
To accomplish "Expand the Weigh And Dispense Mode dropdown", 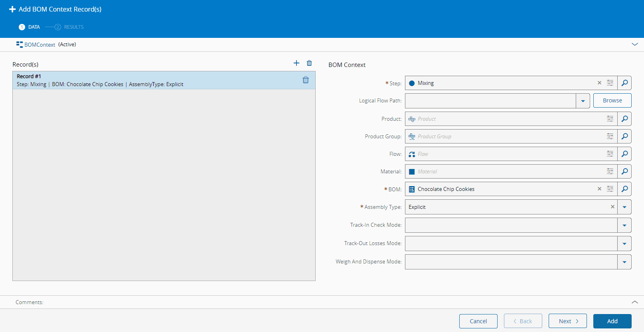I will [x=624, y=262].
